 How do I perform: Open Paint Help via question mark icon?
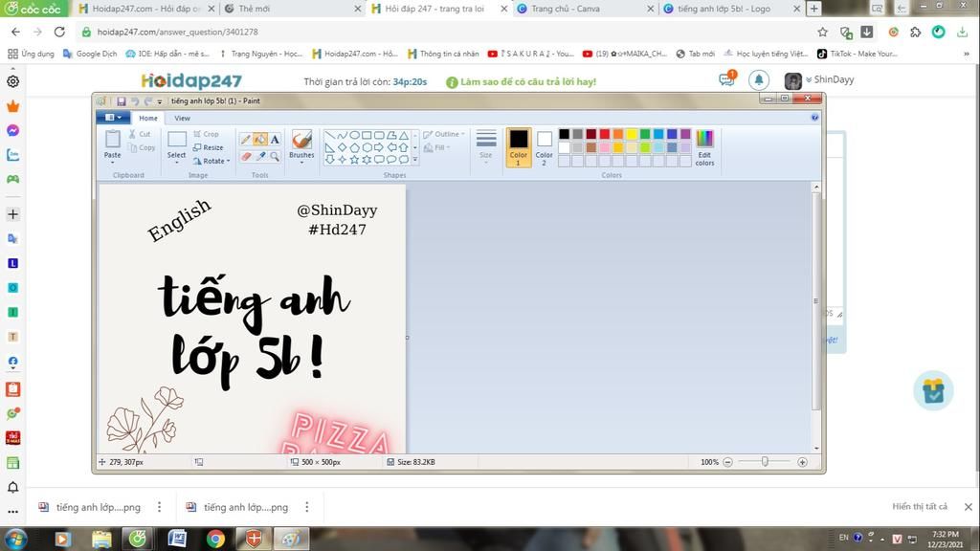(x=814, y=118)
